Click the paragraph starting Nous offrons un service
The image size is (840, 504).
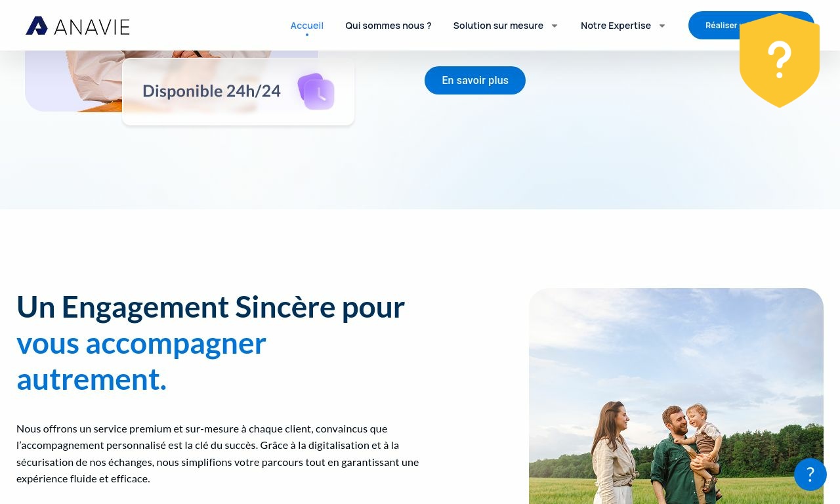(x=218, y=453)
